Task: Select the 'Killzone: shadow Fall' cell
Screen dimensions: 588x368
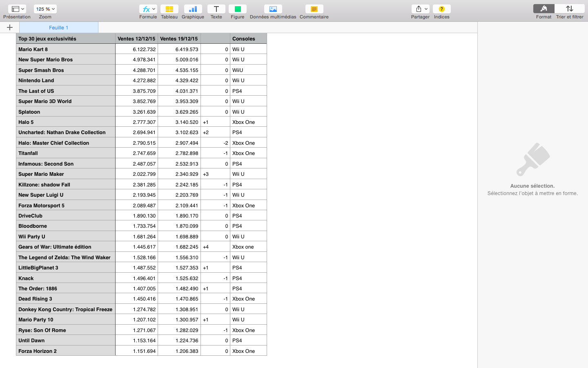Action: pos(66,185)
